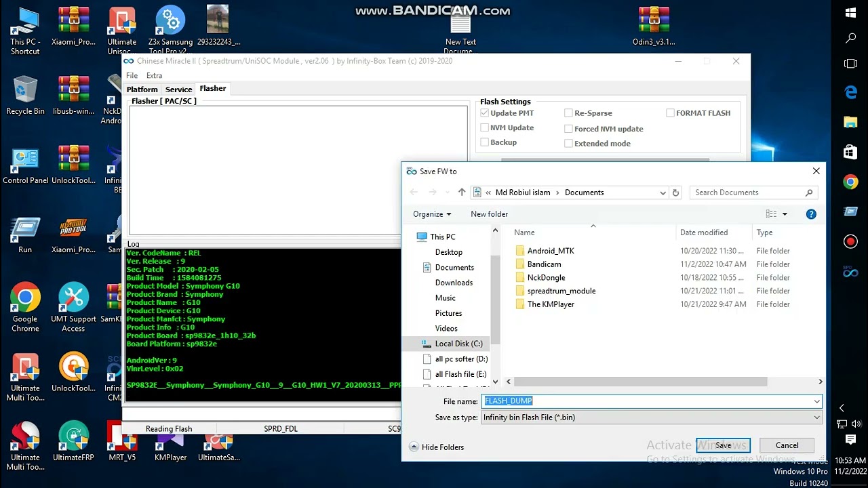Viewport: 868px width, 488px height.
Task: Open the Organize dropdown menu
Action: tap(432, 214)
